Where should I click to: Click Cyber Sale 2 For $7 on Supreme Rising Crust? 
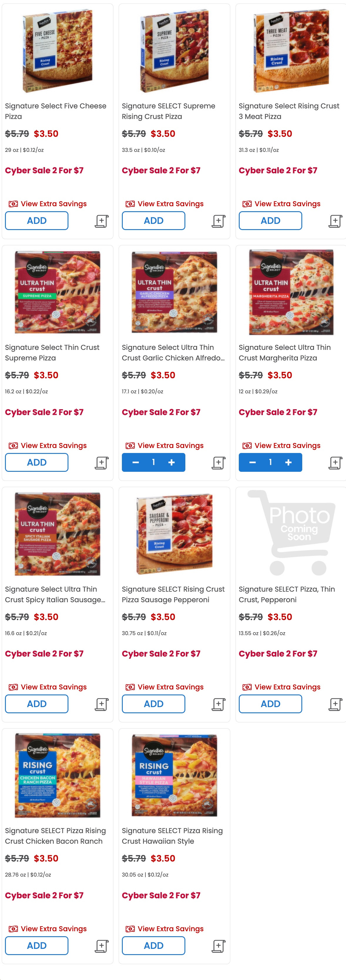point(161,170)
